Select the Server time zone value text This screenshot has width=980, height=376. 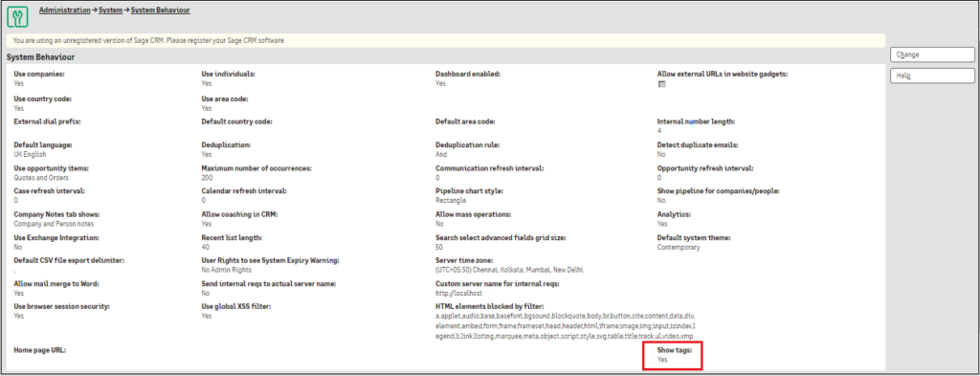(x=509, y=271)
